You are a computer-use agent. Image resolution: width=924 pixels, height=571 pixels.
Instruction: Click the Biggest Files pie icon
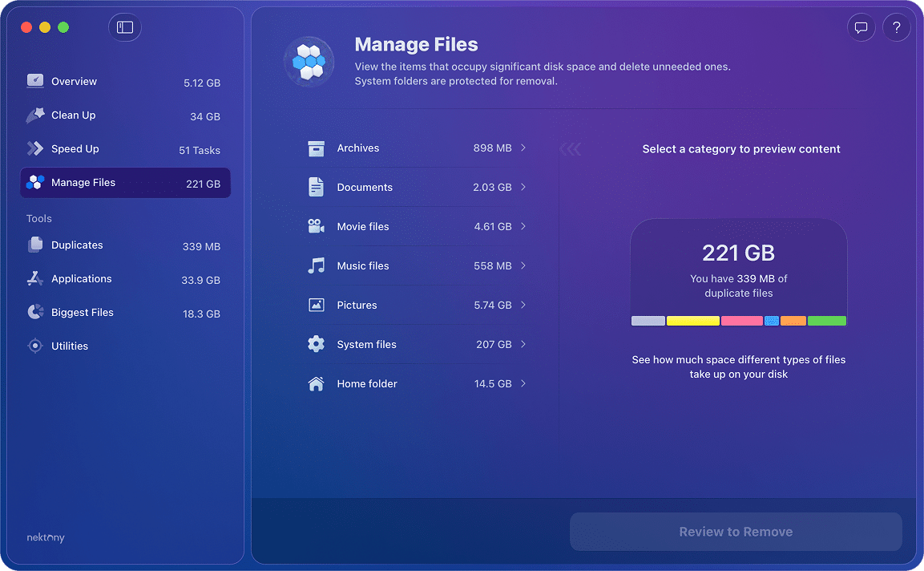pos(35,313)
